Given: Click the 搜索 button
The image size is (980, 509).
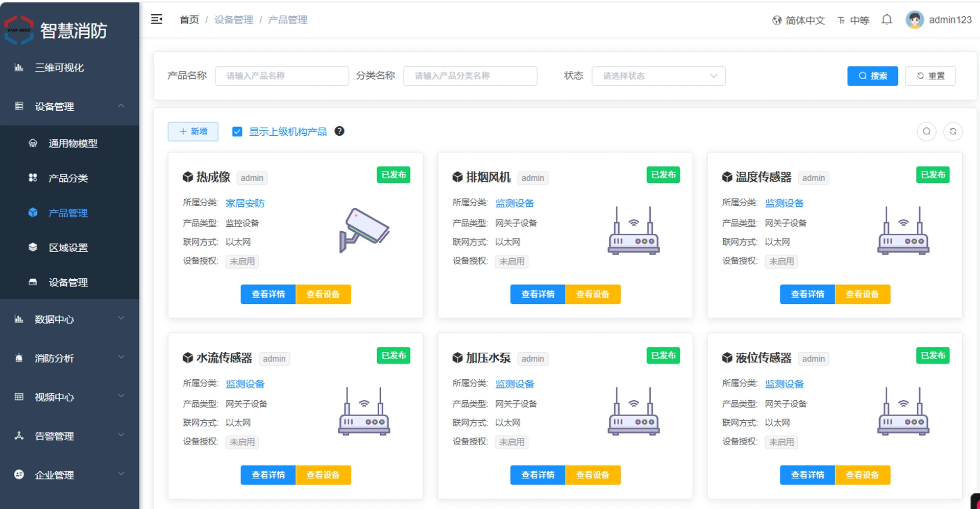Looking at the screenshot, I should point(872,76).
